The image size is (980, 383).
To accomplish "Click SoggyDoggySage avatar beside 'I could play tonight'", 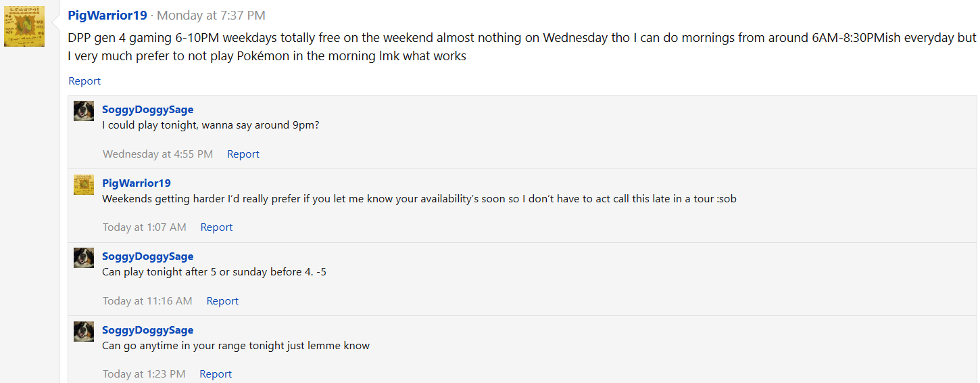I will pyautogui.click(x=84, y=111).
